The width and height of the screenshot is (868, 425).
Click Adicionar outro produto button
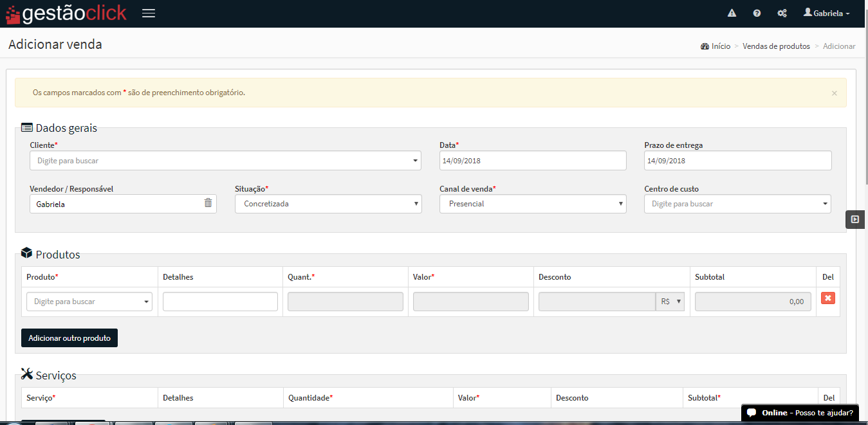pyautogui.click(x=69, y=338)
